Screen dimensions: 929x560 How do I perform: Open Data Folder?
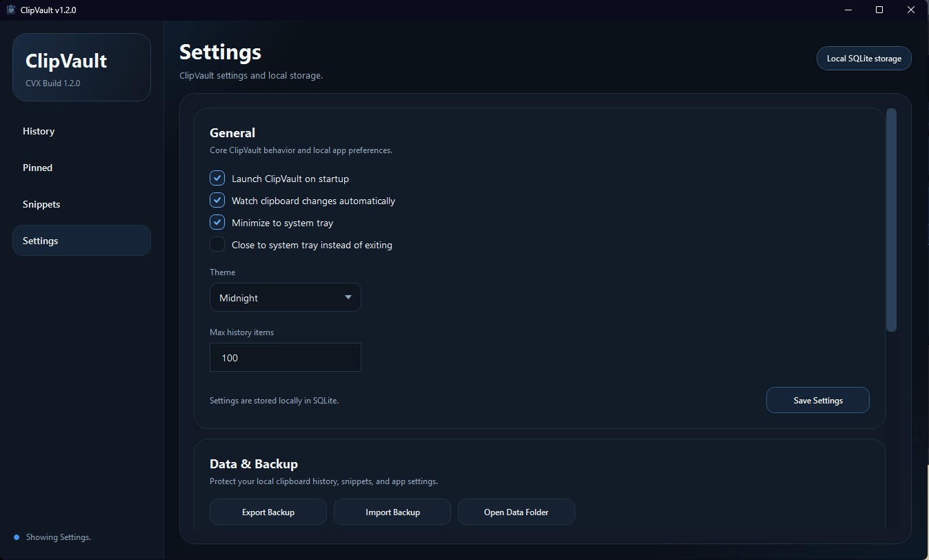[516, 512]
